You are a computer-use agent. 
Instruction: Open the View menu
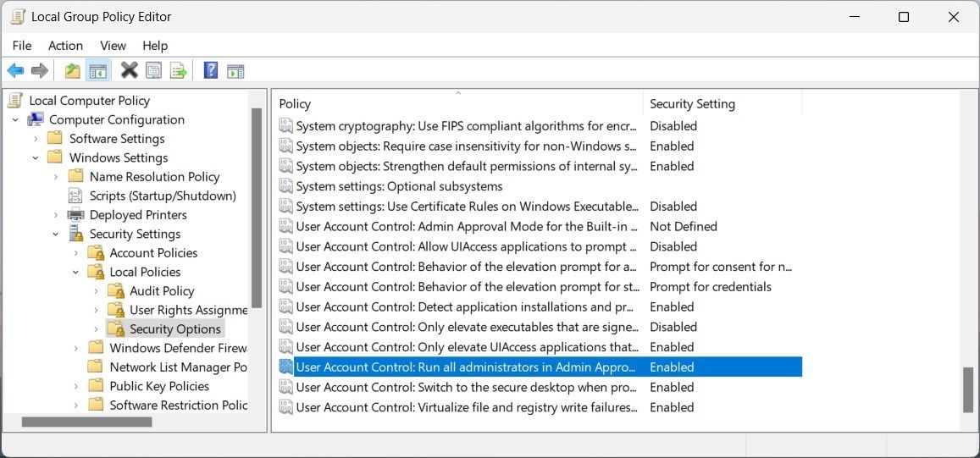tap(114, 46)
